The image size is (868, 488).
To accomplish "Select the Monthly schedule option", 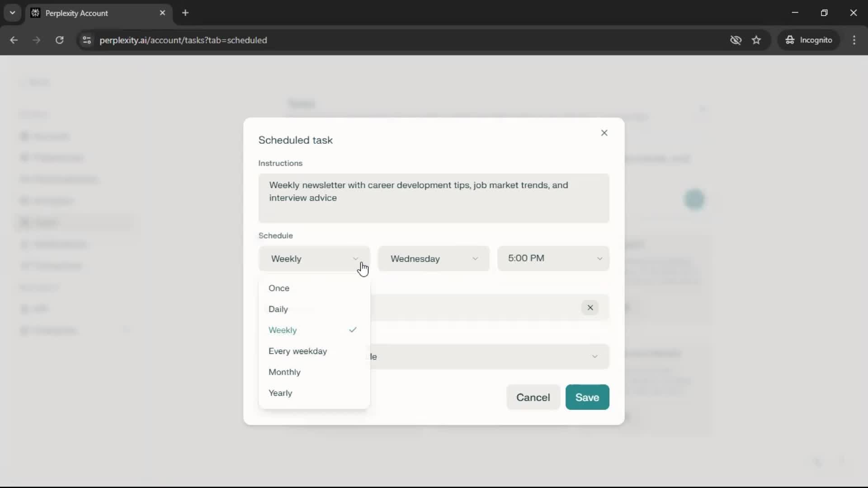I will click(284, 372).
